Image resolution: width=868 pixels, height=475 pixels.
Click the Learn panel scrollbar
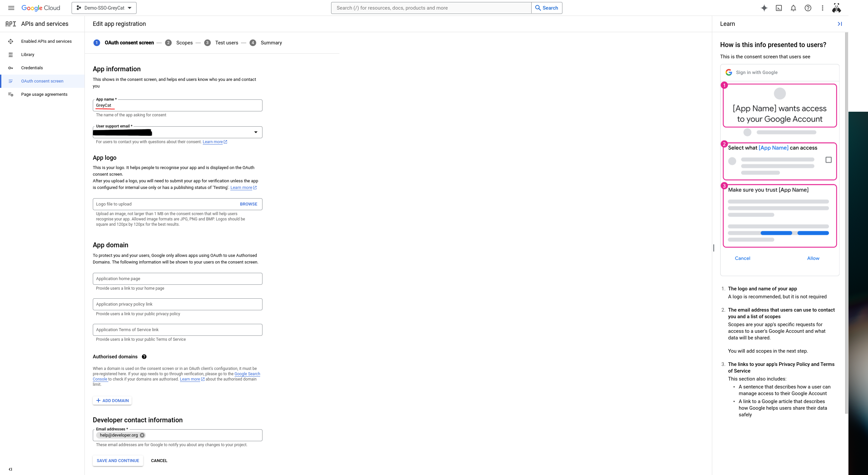[846, 222]
